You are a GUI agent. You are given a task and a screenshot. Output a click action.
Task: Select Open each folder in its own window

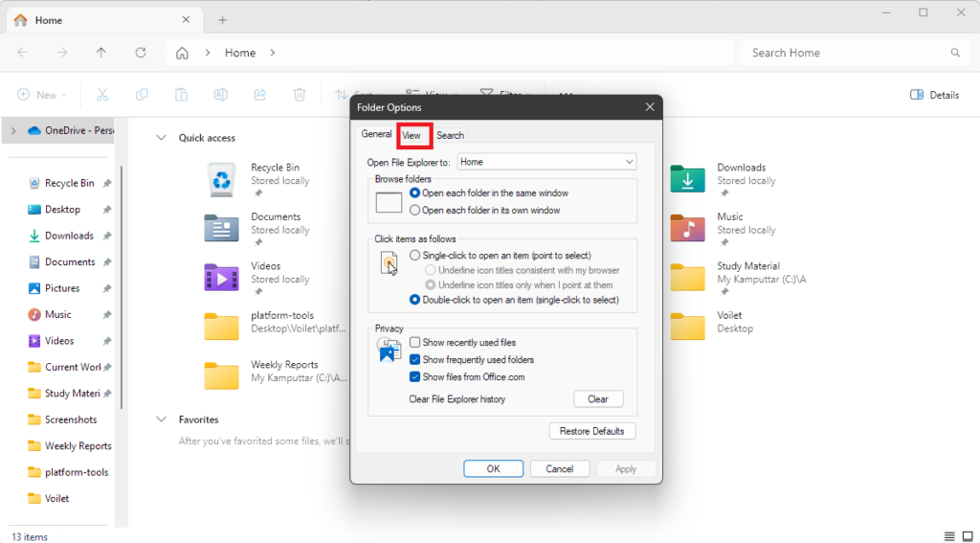click(415, 211)
